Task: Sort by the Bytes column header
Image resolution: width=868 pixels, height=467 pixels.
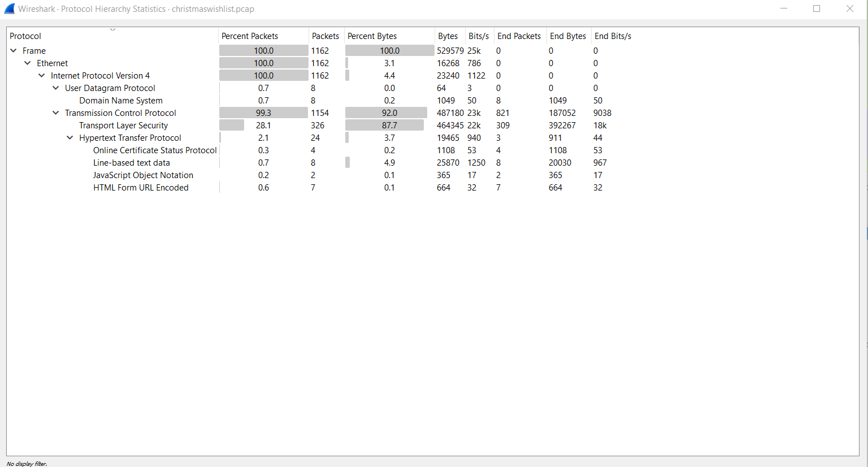Action: coord(450,36)
